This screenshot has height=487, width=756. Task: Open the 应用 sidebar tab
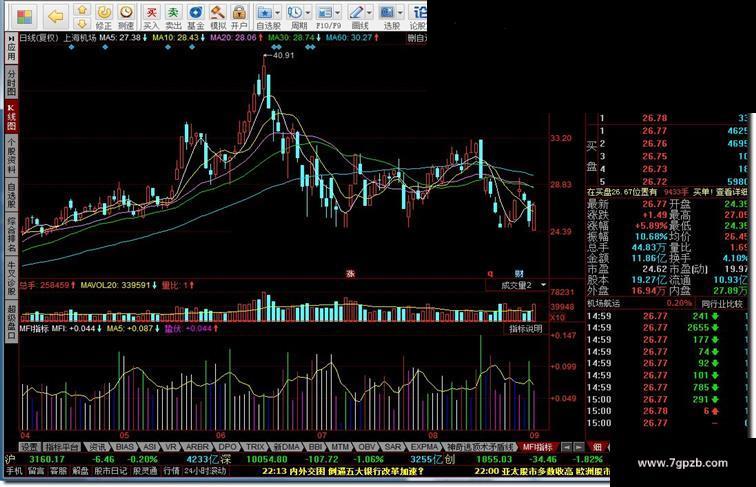(11, 48)
